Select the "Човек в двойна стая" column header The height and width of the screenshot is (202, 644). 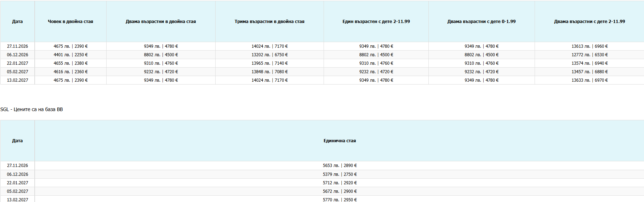click(x=70, y=22)
